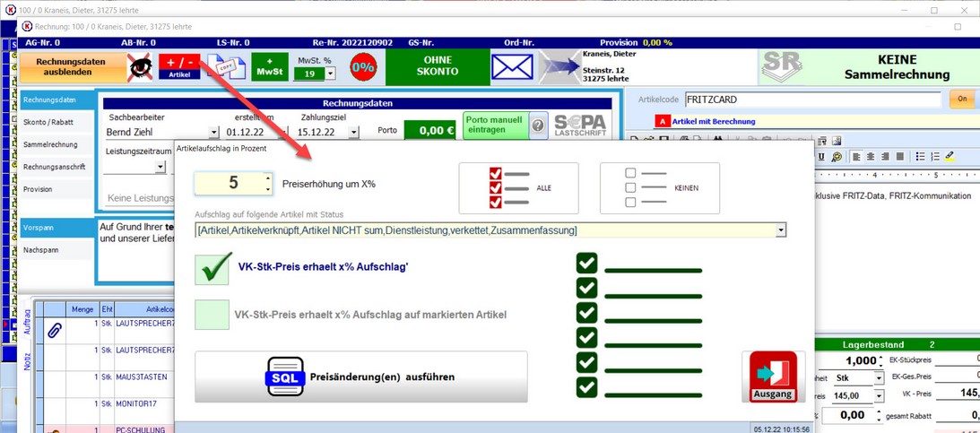
Task: Click the blue envelope mail icon
Action: (x=512, y=68)
